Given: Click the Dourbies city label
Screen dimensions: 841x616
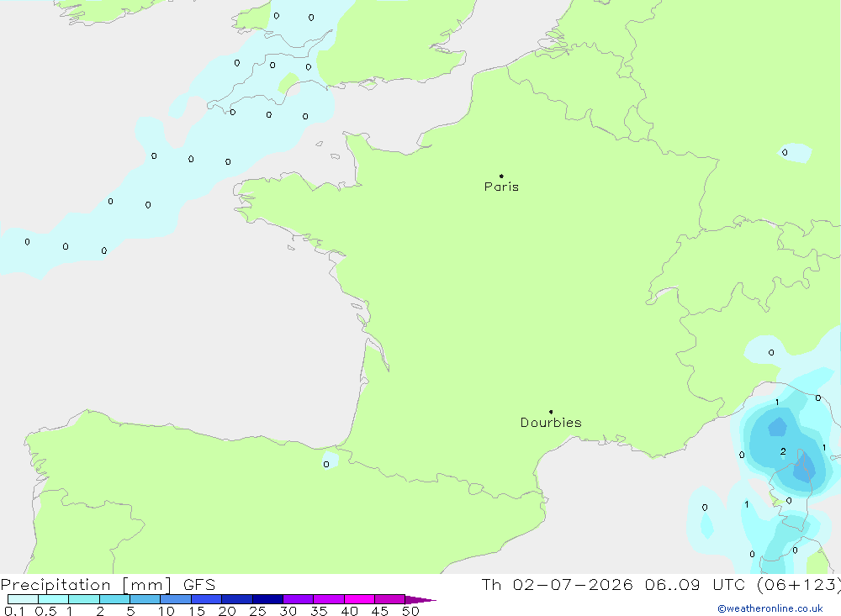Looking at the screenshot, I should tap(551, 423).
